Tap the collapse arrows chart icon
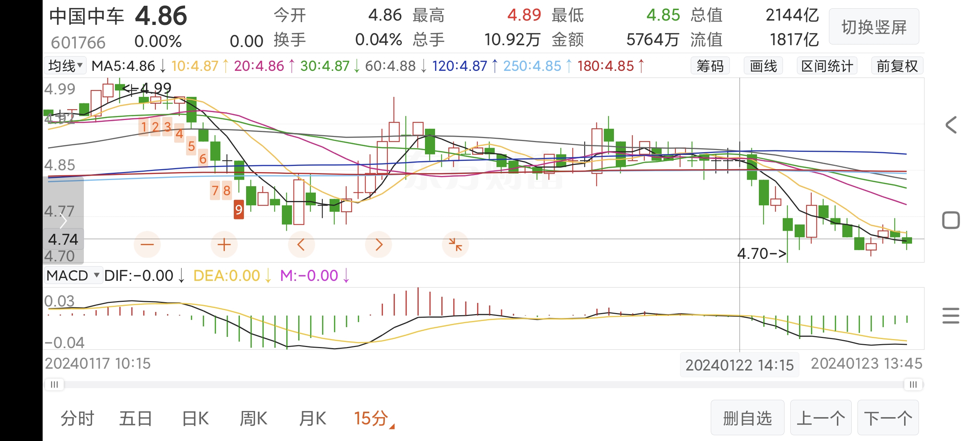 click(455, 244)
